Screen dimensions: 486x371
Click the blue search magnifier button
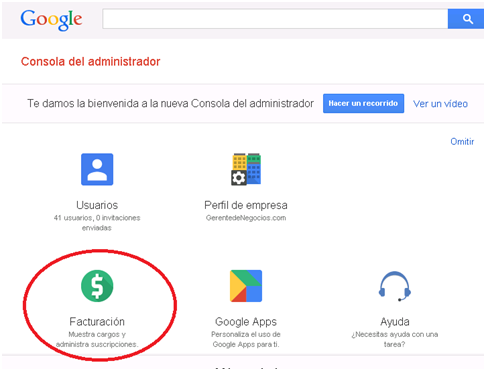[466, 19]
